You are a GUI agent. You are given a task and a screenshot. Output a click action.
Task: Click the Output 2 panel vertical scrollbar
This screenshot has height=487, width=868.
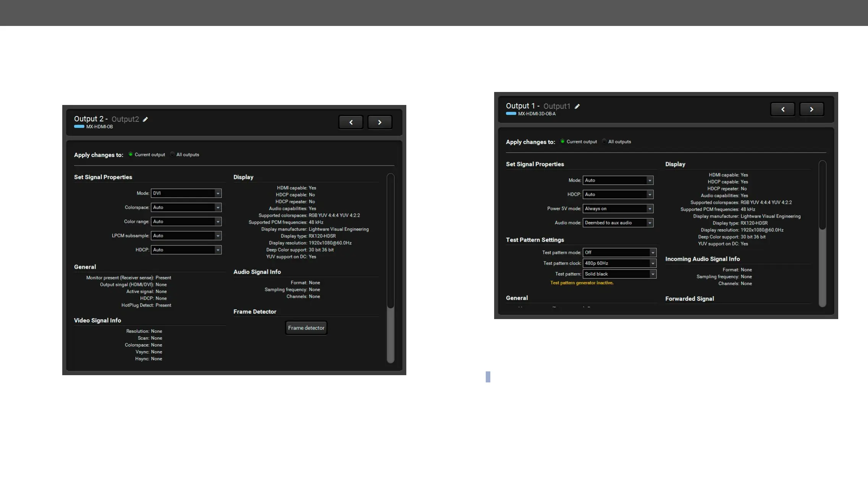tap(390, 241)
